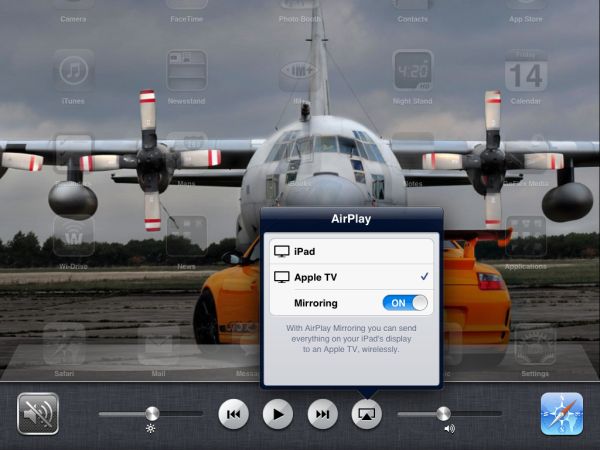Open the dimmed Night Stand clock app
Viewport: 600px width, 450px height.
click(x=412, y=70)
